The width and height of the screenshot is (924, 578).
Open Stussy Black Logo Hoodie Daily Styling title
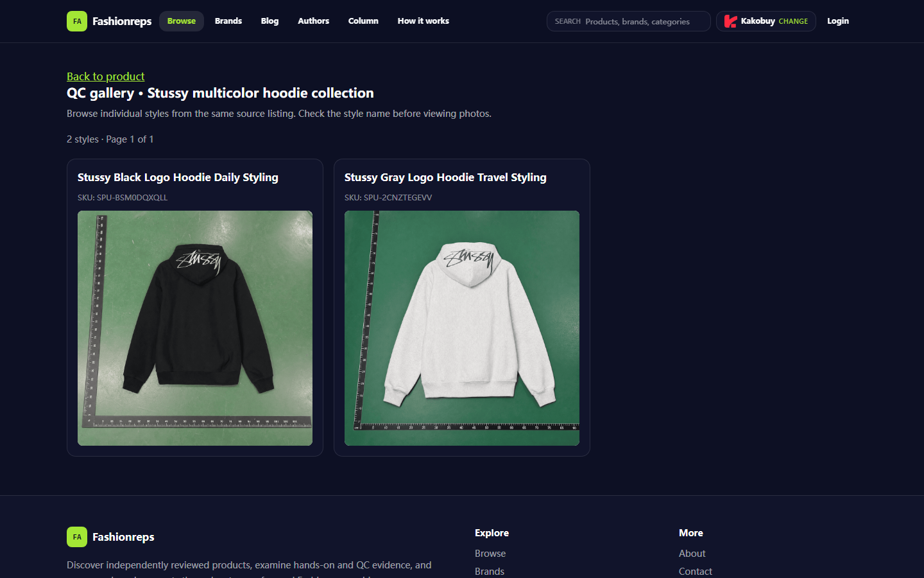[178, 177]
